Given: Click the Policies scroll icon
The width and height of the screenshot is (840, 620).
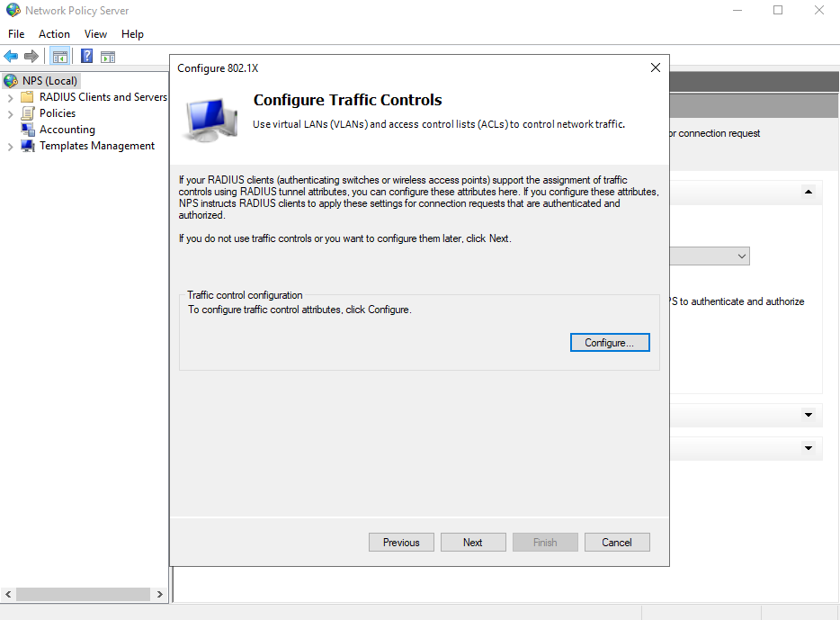Looking at the screenshot, I should click(27, 113).
